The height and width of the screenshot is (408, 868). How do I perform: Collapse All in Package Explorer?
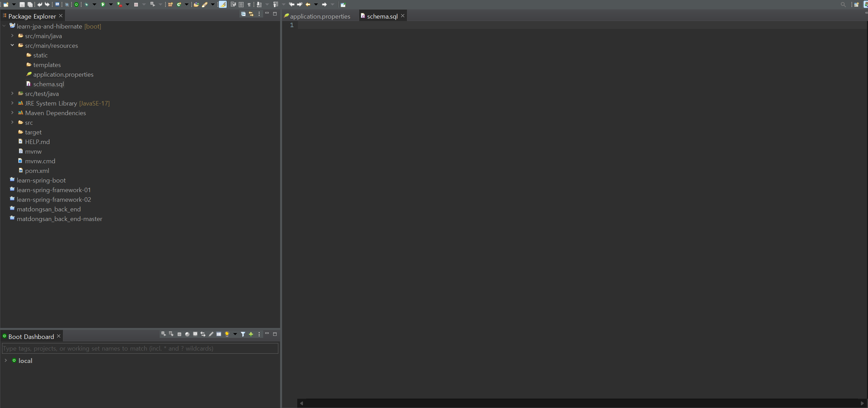(x=243, y=14)
